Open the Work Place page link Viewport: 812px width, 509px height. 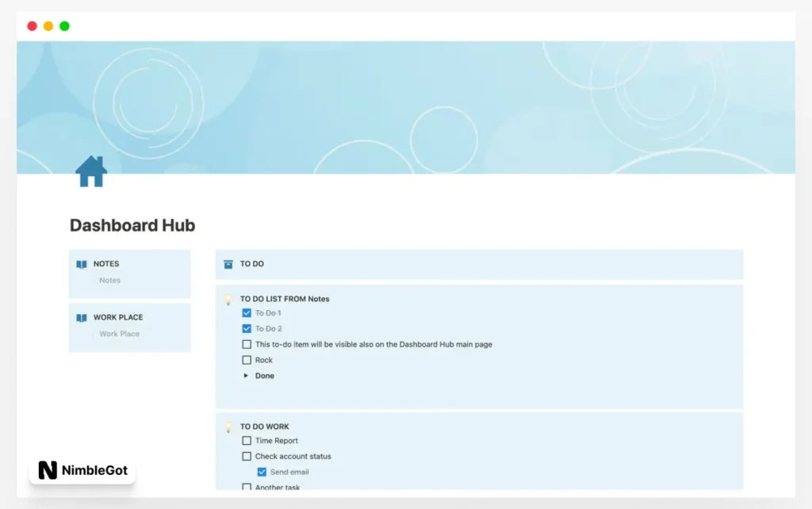(119, 334)
